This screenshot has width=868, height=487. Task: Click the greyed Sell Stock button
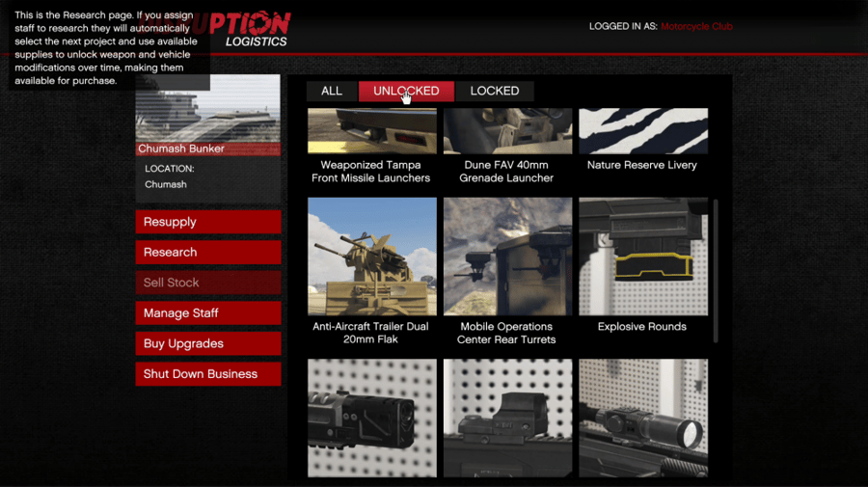(208, 283)
